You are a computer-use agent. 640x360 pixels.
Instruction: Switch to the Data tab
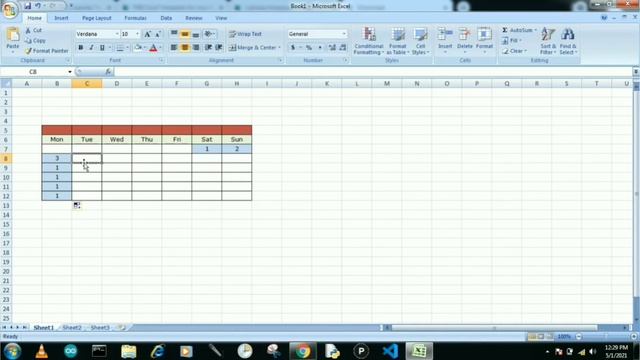[166, 18]
